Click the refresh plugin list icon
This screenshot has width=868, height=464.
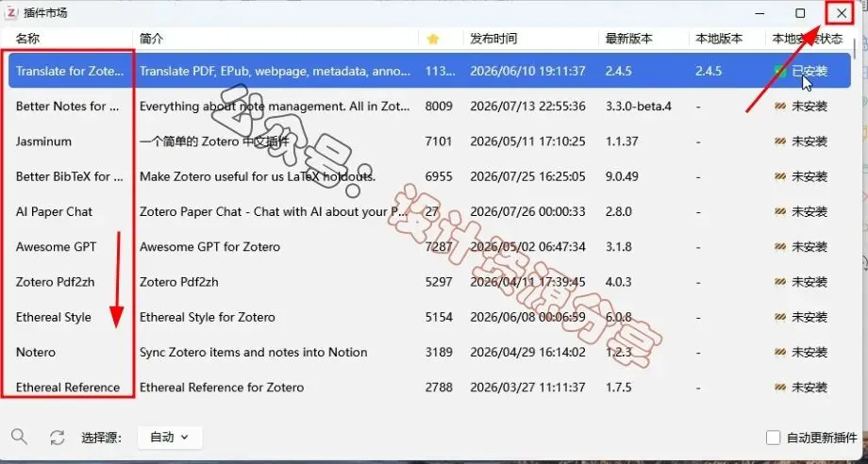57,438
